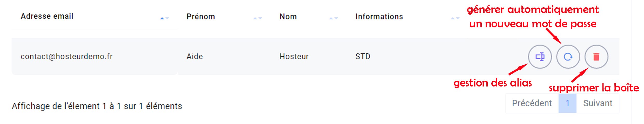Click the "STD" information cell
The height and width of the screenshot is (124, 644).
click(x=363, y=57)
